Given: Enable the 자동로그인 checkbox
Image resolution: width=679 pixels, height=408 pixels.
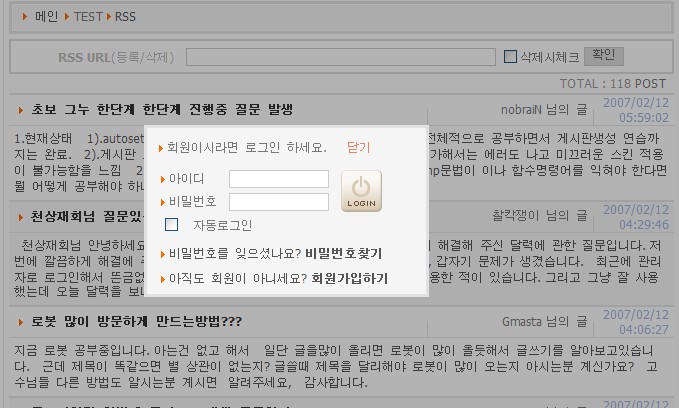Looking at the screenshot, I should click(x=172, y=225).
